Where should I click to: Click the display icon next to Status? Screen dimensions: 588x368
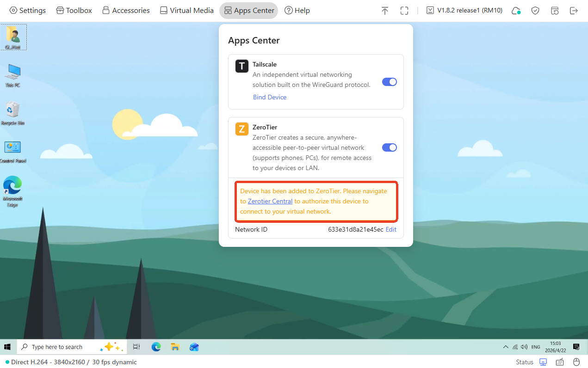[x=543, y=362]
